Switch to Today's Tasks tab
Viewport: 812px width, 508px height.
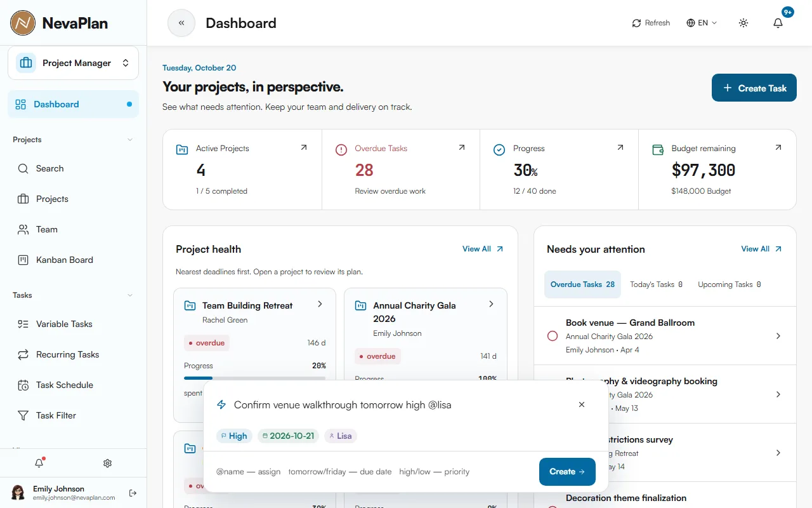coord(656,284)
